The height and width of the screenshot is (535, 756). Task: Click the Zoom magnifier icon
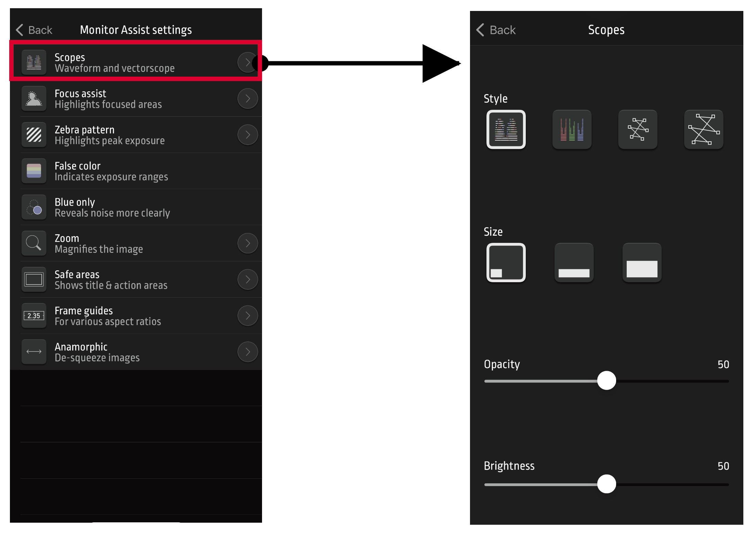point(34,244)
